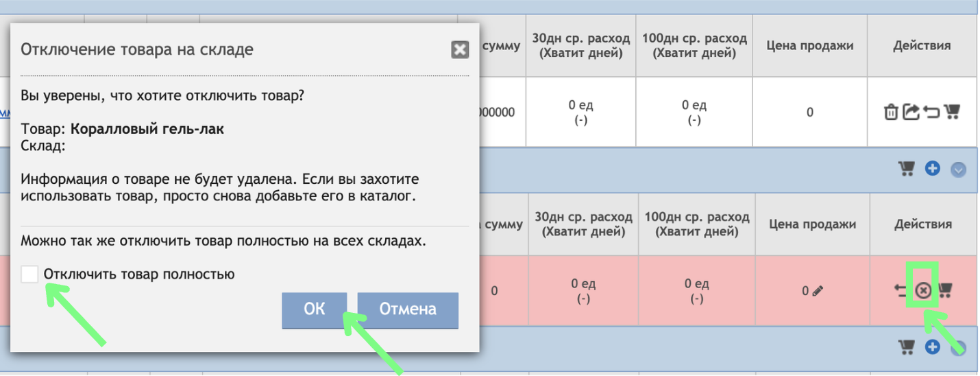This screenshot has height=376, width=980.
Task: Click the cart icon in the first row's actions
Action: point(951,112)
